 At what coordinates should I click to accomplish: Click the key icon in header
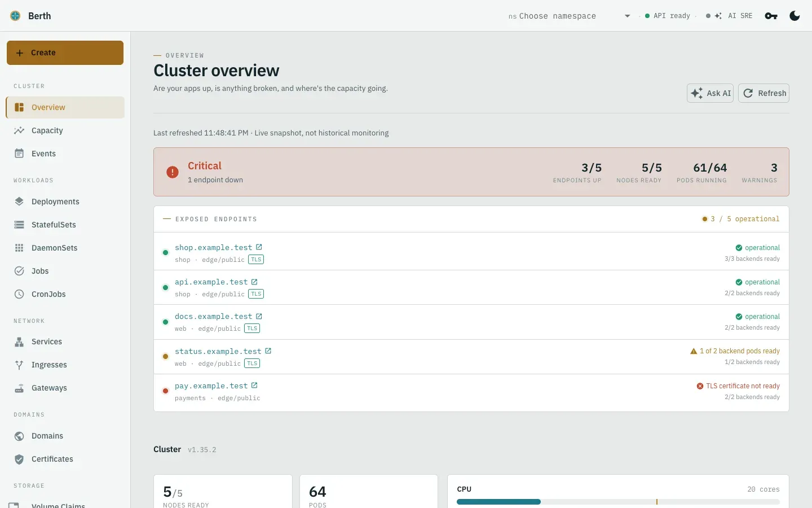[x=771, y=16]
